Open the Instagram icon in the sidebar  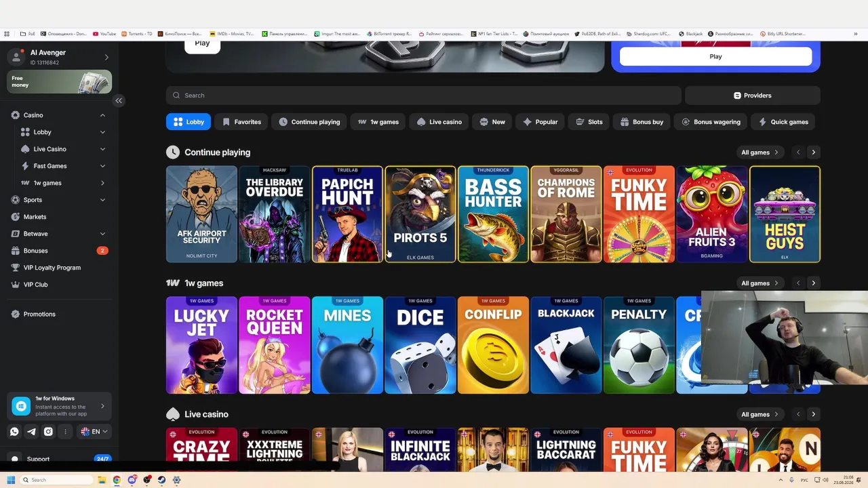pos(48,431)
